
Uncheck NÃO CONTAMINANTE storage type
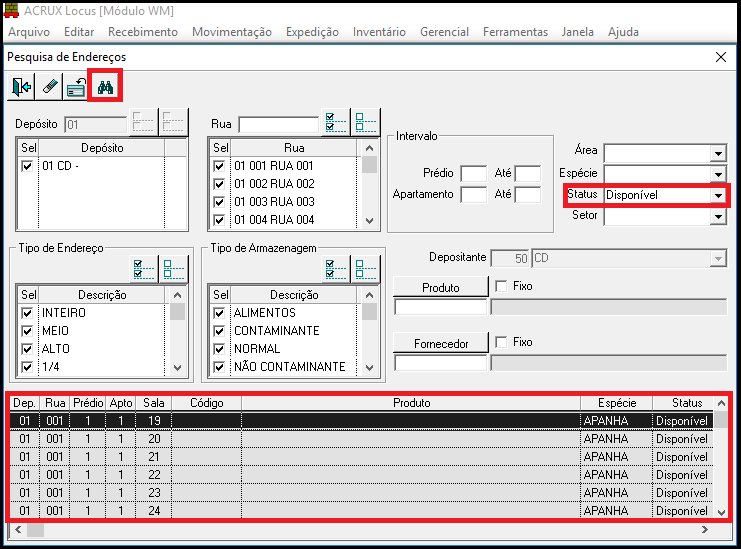click(219, 367)
